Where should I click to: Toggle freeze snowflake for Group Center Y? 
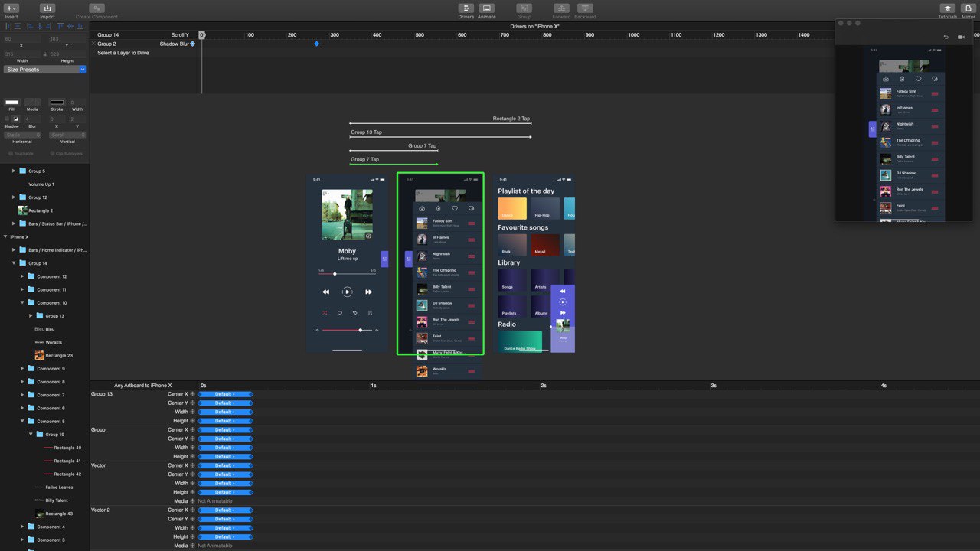193,439
